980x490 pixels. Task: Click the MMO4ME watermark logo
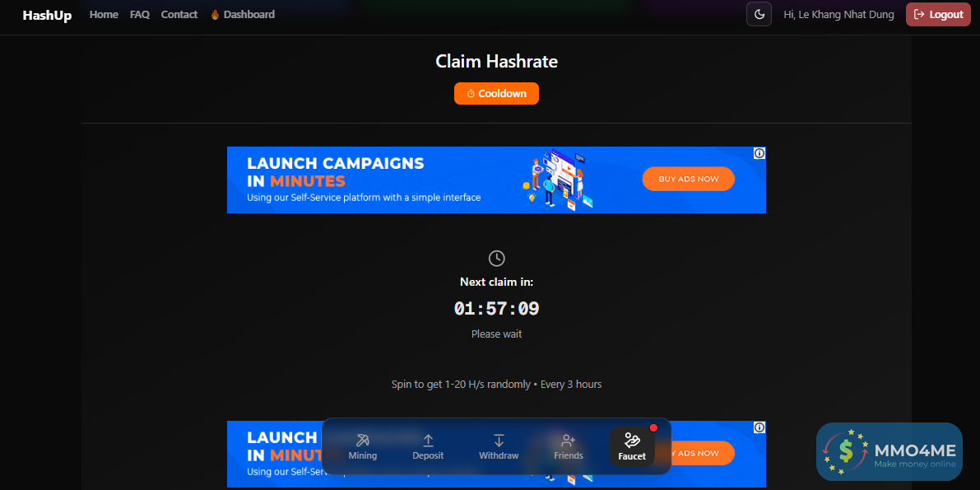pyautogui.click(x=889, y=452)
